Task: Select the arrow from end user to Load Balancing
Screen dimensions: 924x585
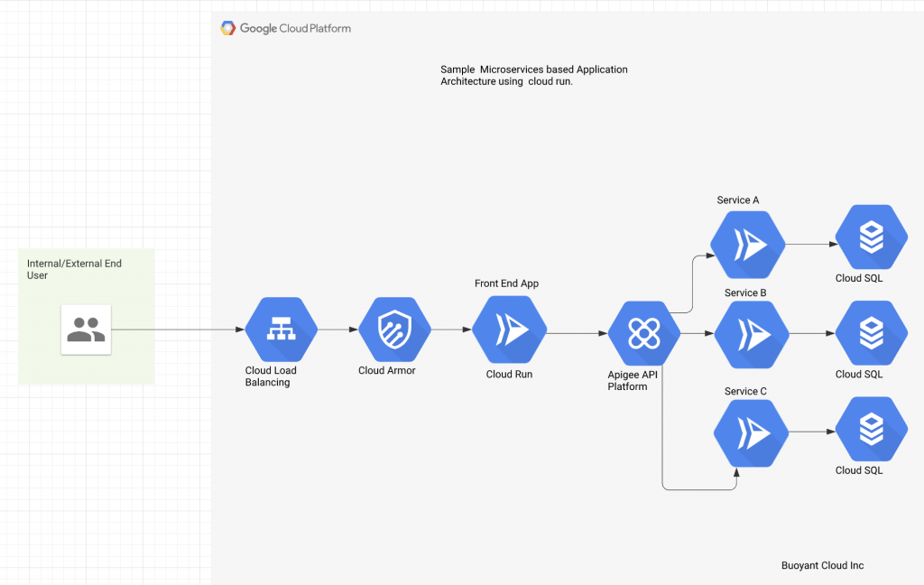Action: [x=178, y=330]
